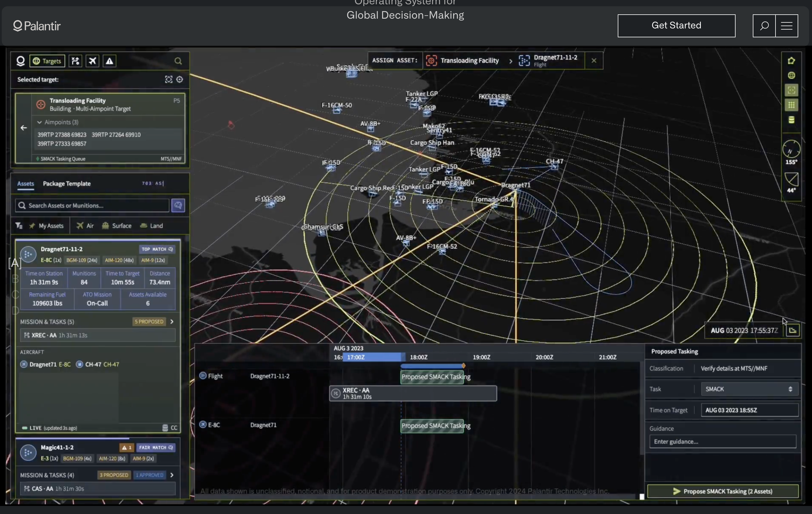Toggle the Surface asset filter
The image size is (812, 514).
pos(117,226)
